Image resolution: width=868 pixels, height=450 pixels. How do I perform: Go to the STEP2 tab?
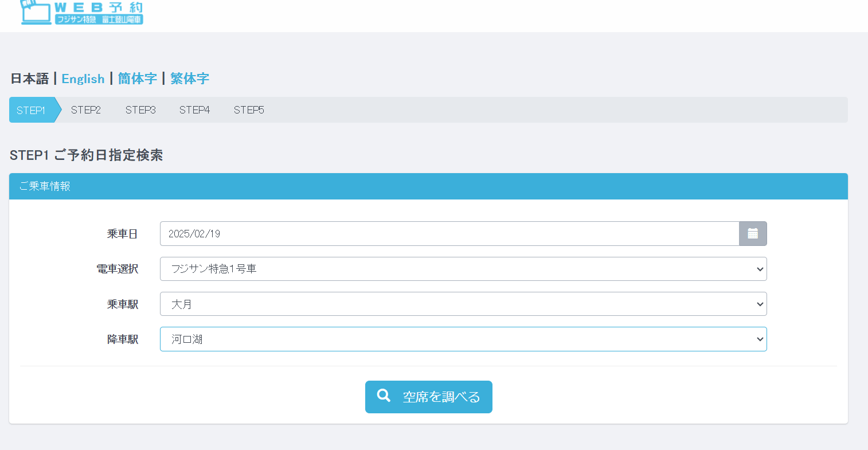tap(86, 110)
